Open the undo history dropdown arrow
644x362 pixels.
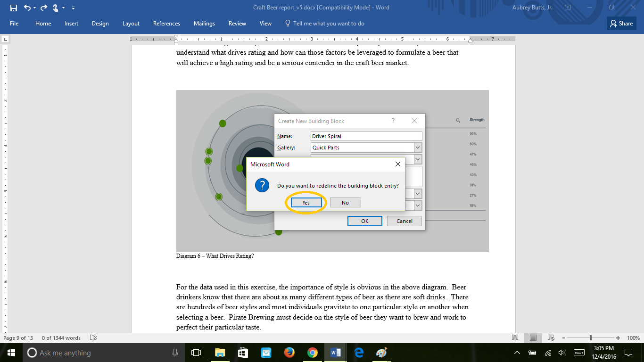tap(34, 8)
